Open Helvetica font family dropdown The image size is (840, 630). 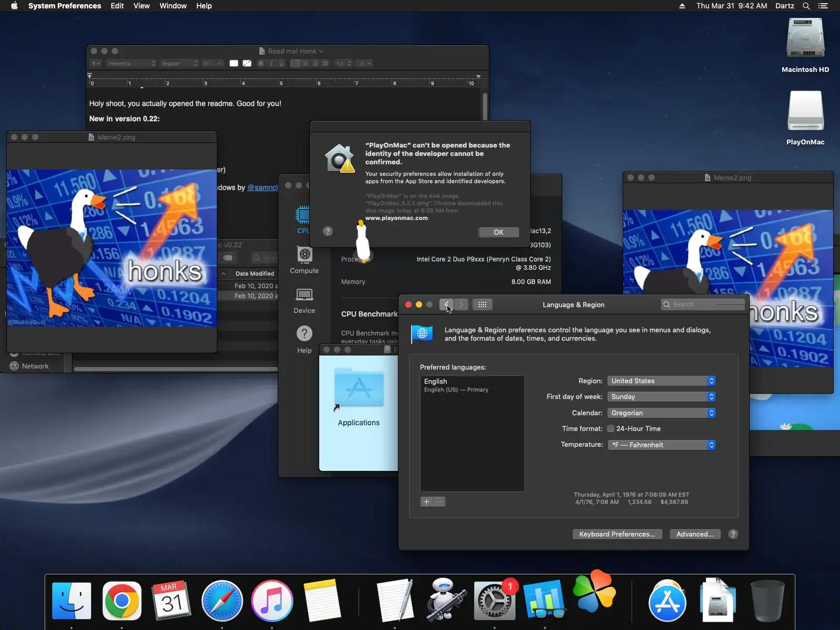tap(131, 64)
